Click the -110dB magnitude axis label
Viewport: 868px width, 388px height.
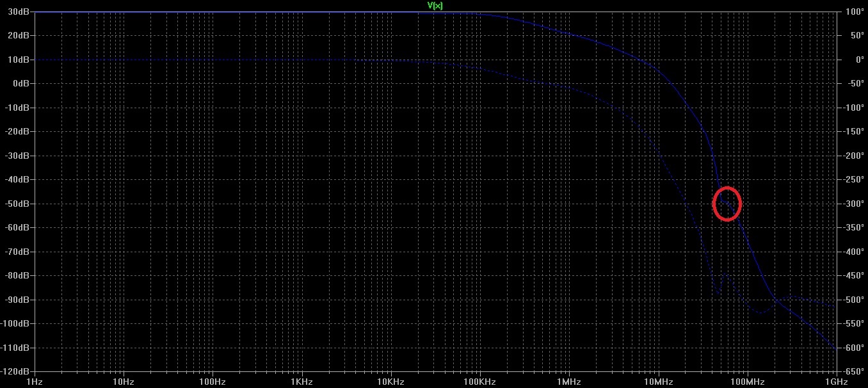click(x=16, y=348)
